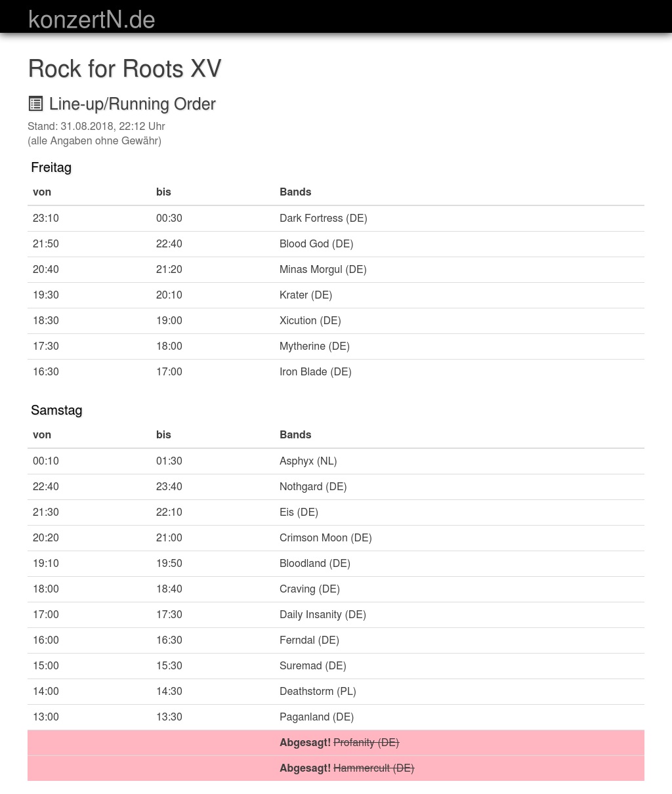Click the Minas Morgul (DE) row
672x794 pixels.
[322, 270]
